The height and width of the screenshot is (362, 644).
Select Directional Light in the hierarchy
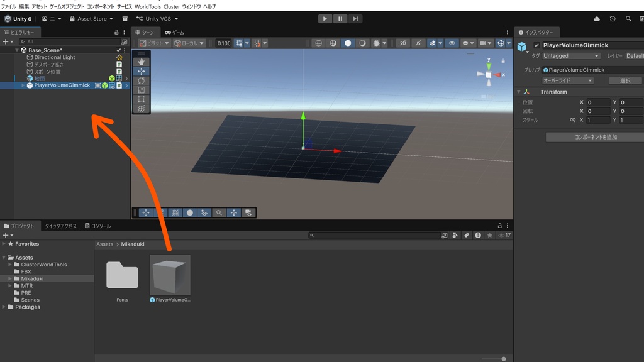tap(55, 57)
